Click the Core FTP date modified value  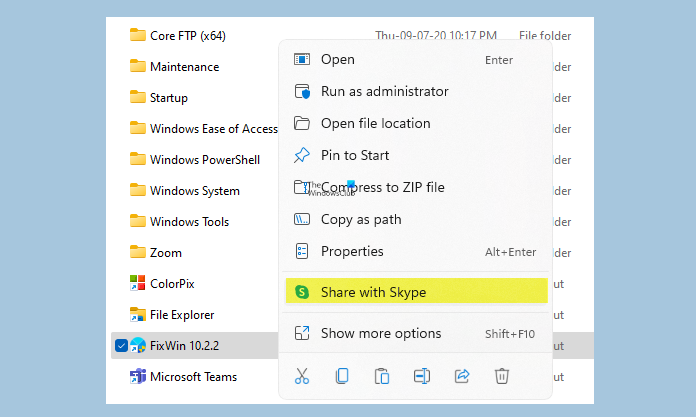(436, 35)
